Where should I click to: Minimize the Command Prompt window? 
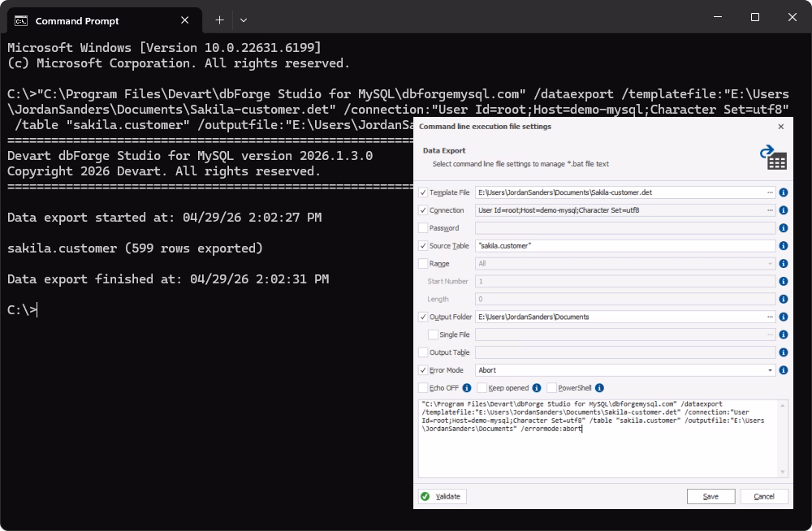click(718, 17)
